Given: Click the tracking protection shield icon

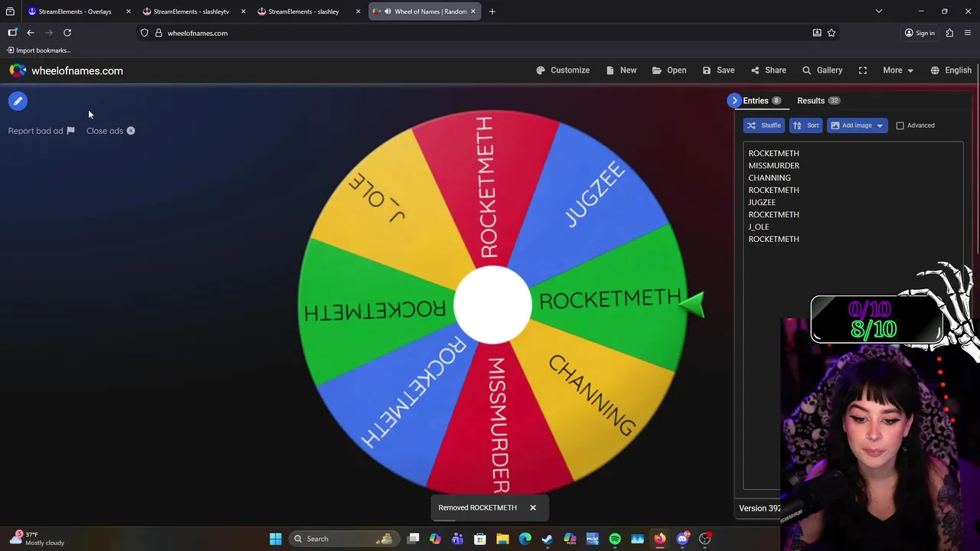Looking at the screenshot, I should click(145, 33).
